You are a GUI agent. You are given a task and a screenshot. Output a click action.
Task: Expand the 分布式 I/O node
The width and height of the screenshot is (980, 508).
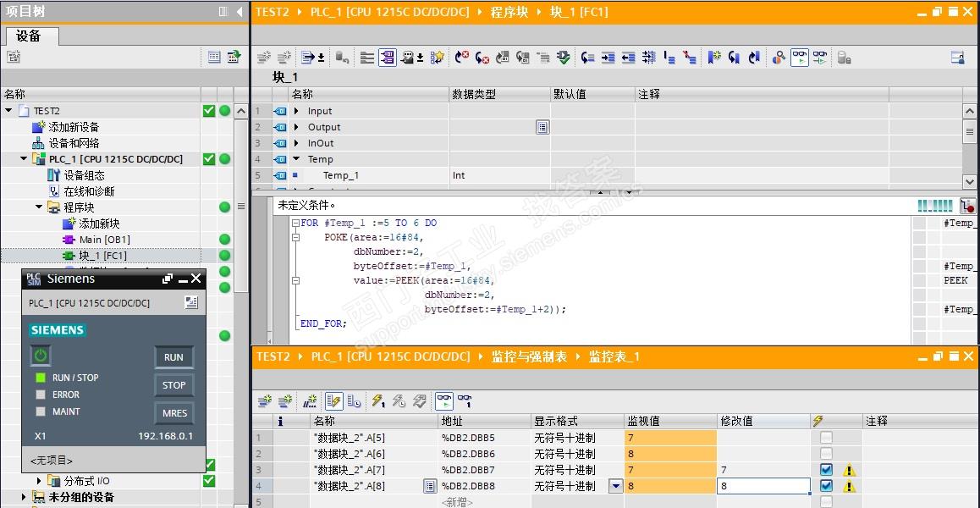[39, 481]
